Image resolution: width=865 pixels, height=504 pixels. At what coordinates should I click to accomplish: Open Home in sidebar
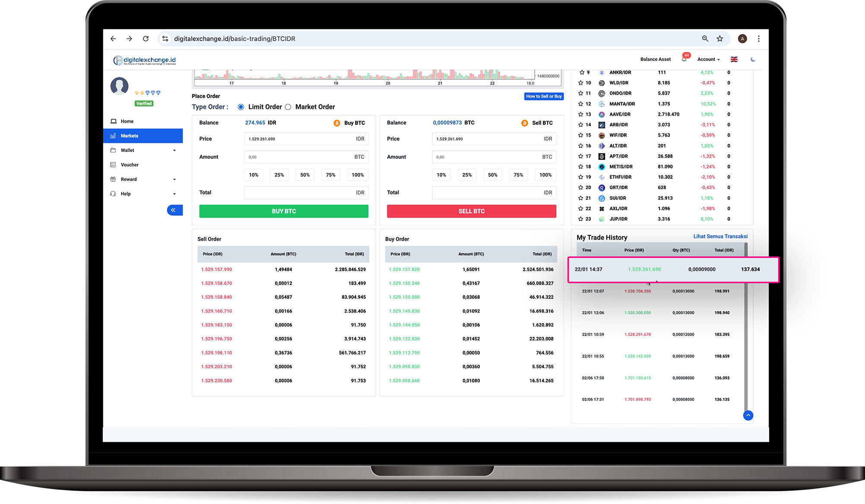pyautogui.click(x=127, y=121)
